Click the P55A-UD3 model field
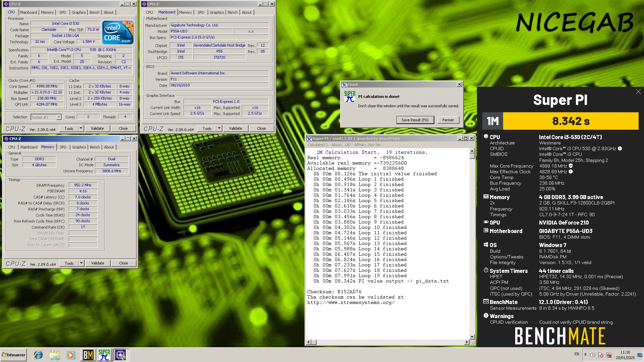 pos(201,31)
